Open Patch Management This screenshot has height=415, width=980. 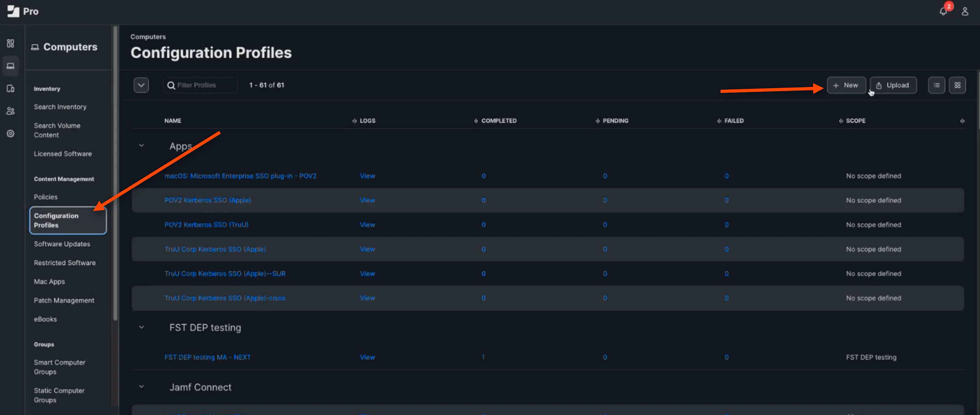pos(64,300)
